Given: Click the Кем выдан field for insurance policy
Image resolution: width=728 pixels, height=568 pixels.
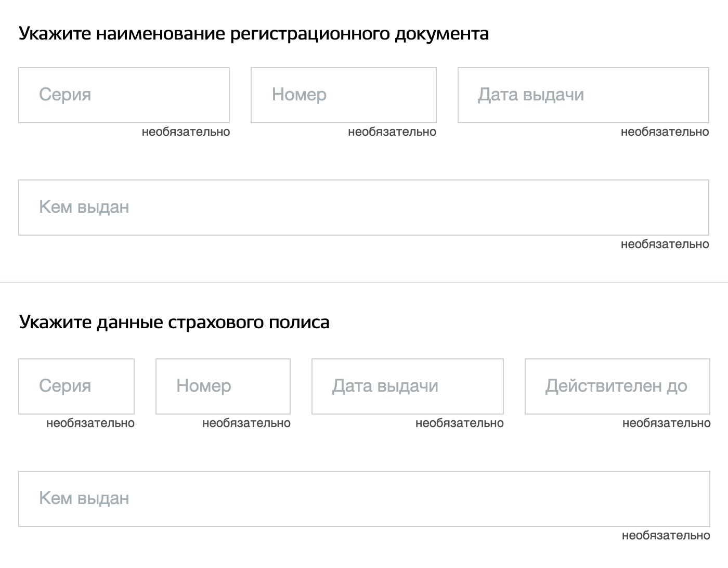Looking at the screenshot, I should 364,498.
